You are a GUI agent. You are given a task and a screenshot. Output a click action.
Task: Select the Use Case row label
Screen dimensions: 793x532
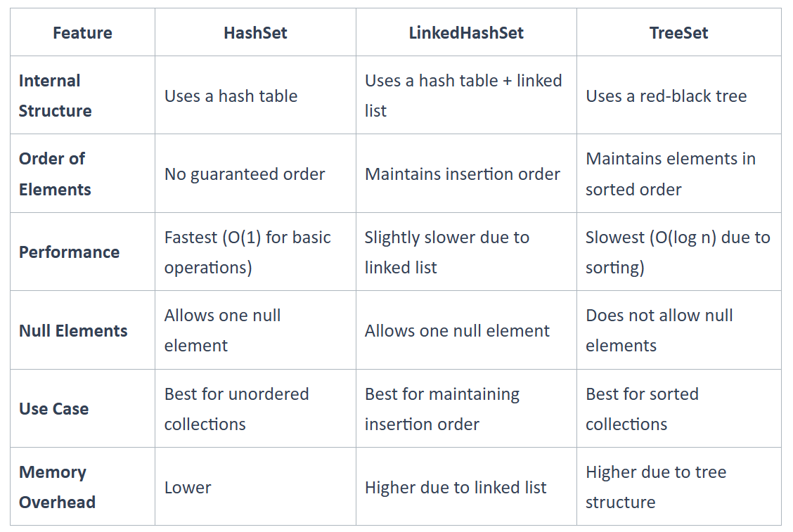click(x=53, y=409)
